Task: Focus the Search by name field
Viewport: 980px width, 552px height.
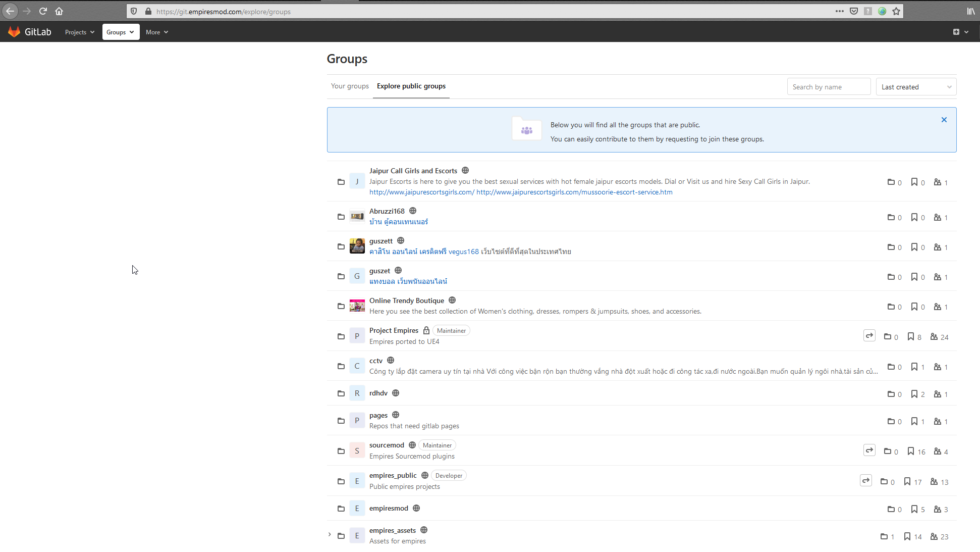Action: [828, 87]
